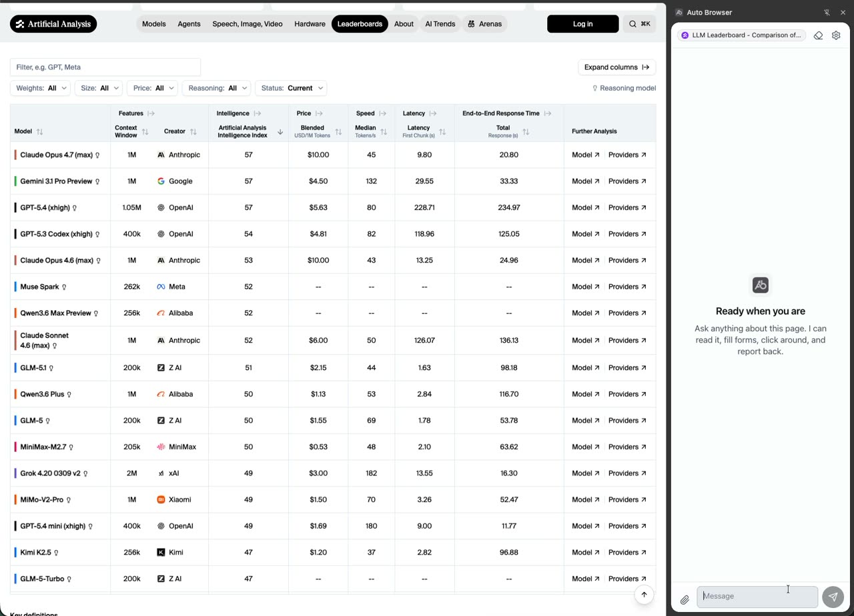Toggle sort on Blended price column

338,132
